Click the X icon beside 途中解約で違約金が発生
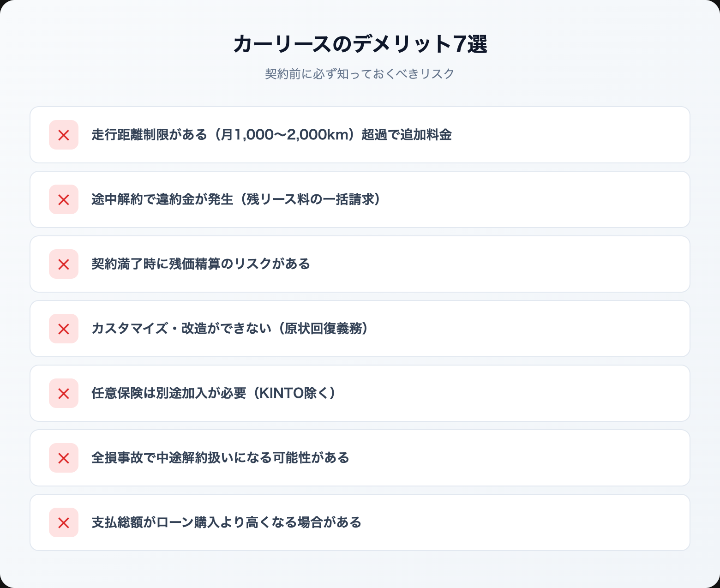The height and width of the screenshot is (588, 720). (64, 200)
